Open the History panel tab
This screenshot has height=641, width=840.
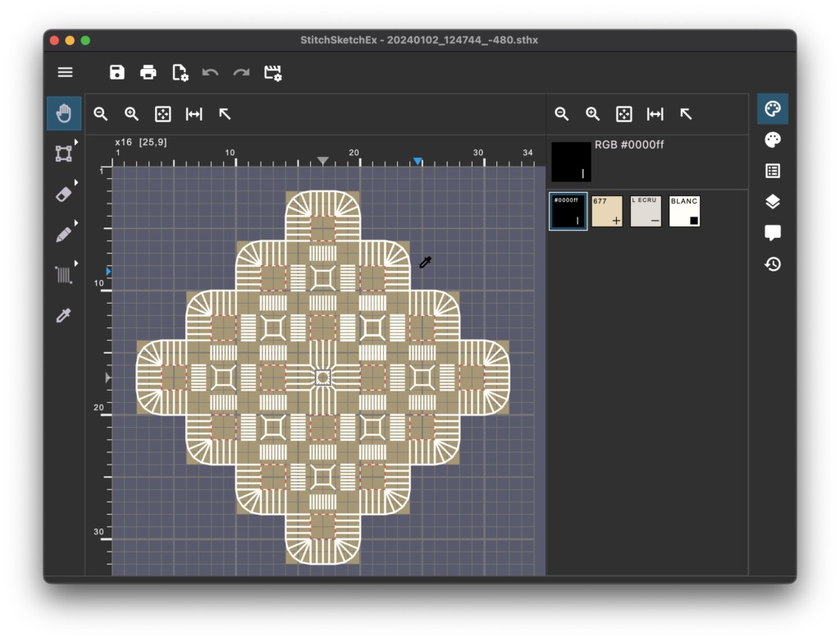772,264
